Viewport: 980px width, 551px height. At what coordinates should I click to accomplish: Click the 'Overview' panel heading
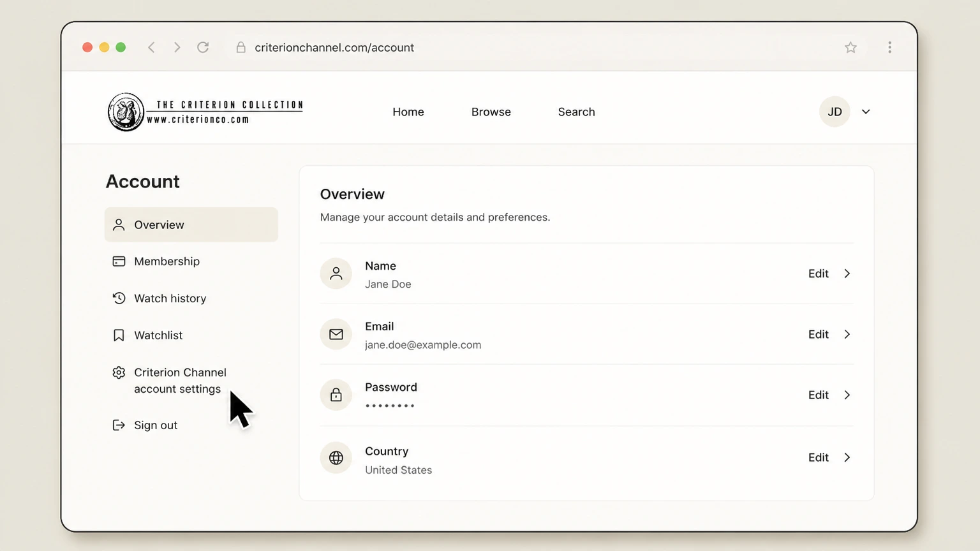click(352, 194)
